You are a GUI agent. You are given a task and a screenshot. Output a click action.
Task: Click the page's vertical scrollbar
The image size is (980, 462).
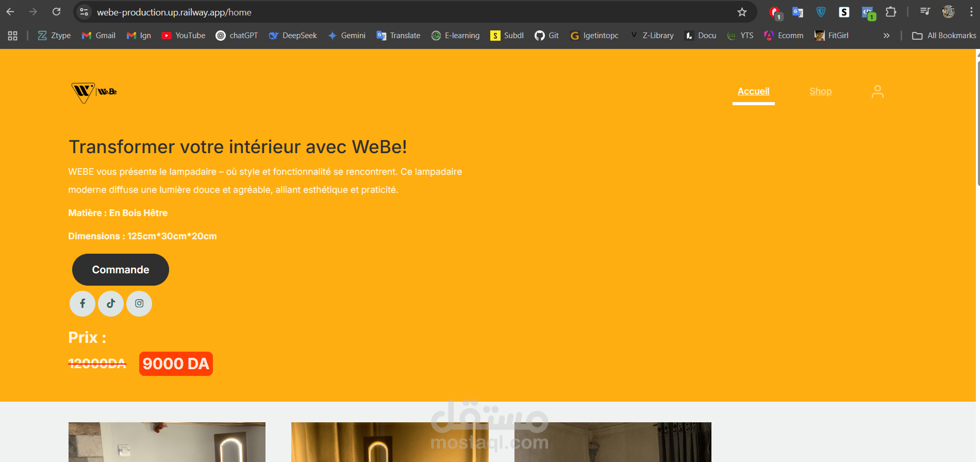tap(977, 124)
